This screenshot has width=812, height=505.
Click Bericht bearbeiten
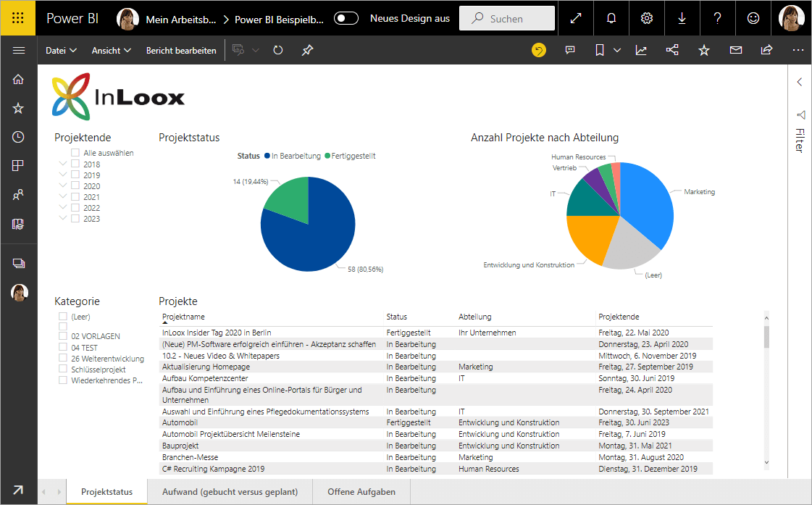pyautogui.click(x=181, y=50)
